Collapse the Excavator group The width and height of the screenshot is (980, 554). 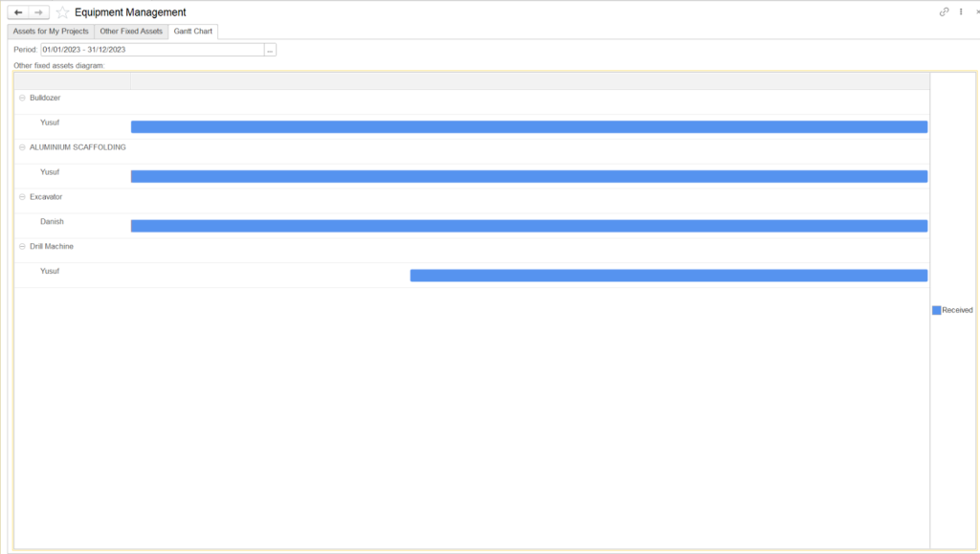(22, 197)
